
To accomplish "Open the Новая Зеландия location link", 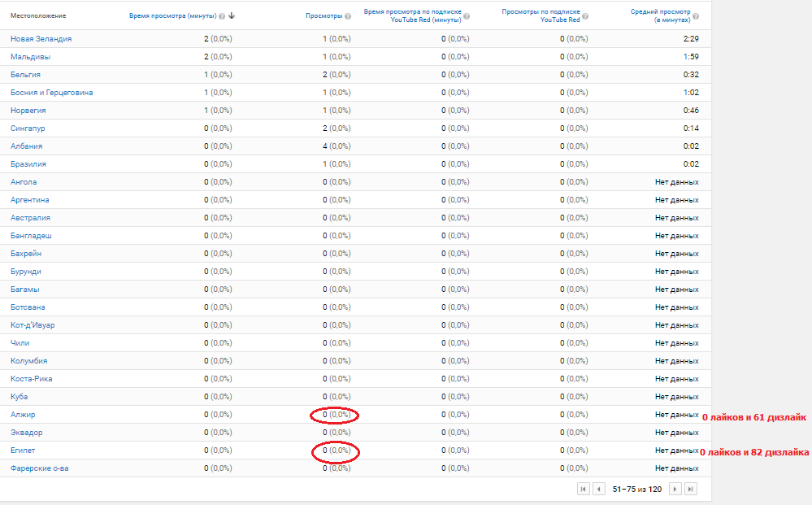I will click(41, 39).
